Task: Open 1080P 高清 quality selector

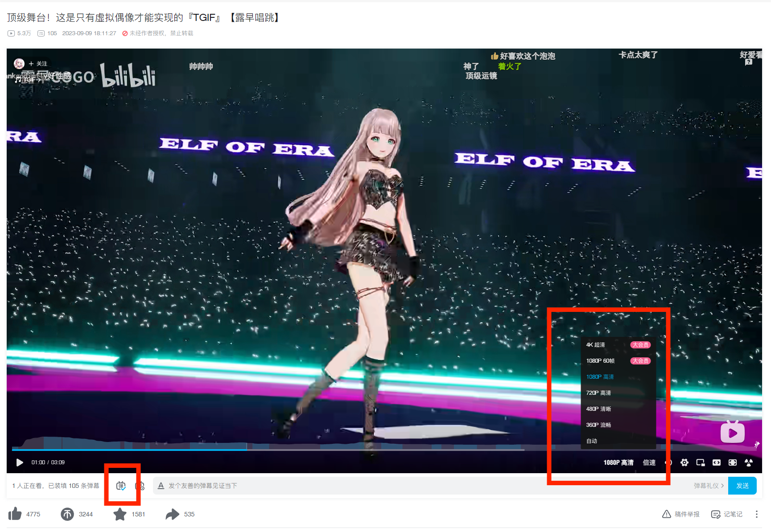Action: (618, 462)
